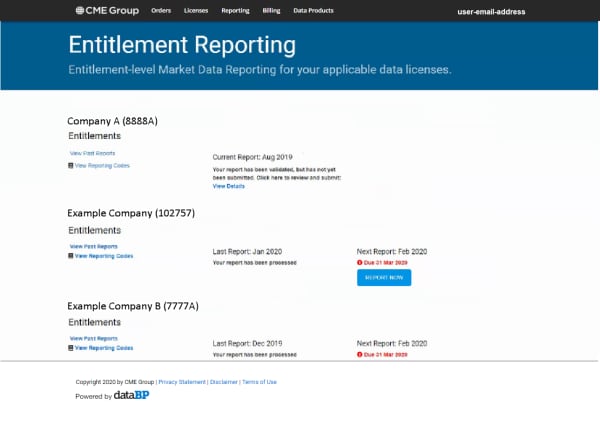Image resolution: width=600 pixels, height=431 pixels.
Task: Open View Details for the Aug 2019 report
Action: point(228,186)
